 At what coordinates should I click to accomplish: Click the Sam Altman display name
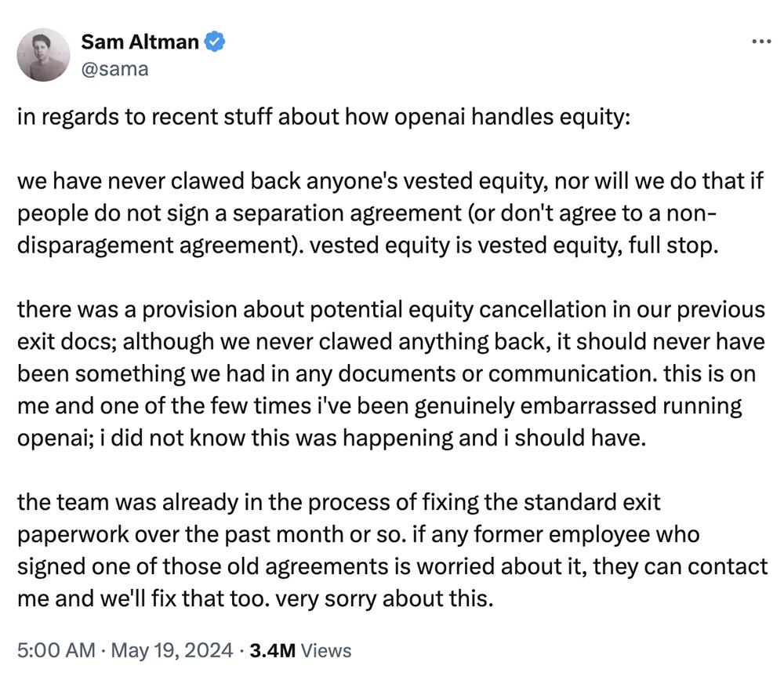[x=140, y=42]
